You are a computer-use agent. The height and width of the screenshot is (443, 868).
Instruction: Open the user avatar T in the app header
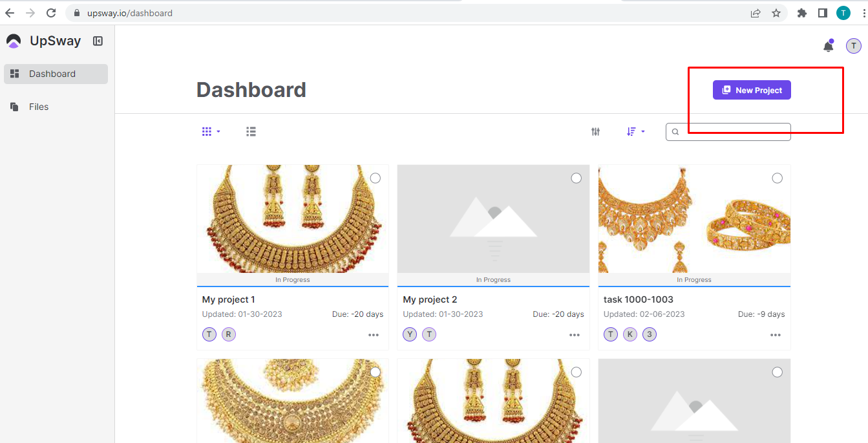point(853,46)
